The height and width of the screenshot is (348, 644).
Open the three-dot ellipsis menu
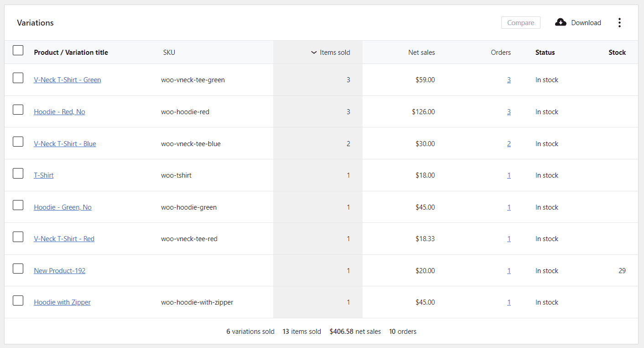(x=619, y=22)
